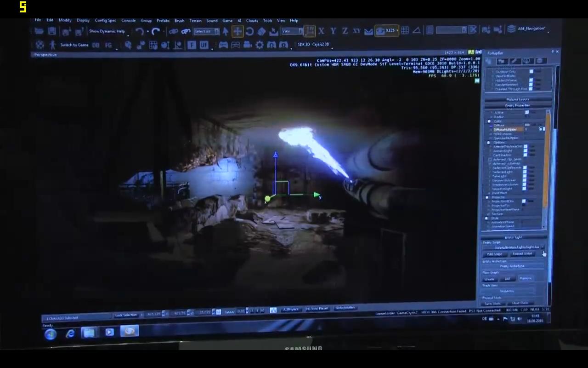Open the Clouds menu
This screenshot has height=368, width=588.
(x=252, y=21)
